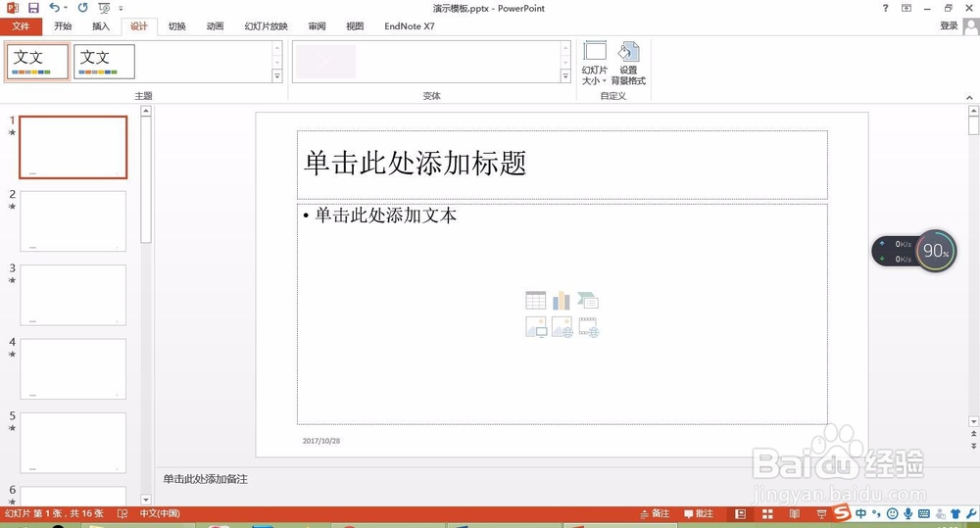Click the main editor scroll-up arrow
980x528 pixels.
pyautogui.click(x=973, y=111)
